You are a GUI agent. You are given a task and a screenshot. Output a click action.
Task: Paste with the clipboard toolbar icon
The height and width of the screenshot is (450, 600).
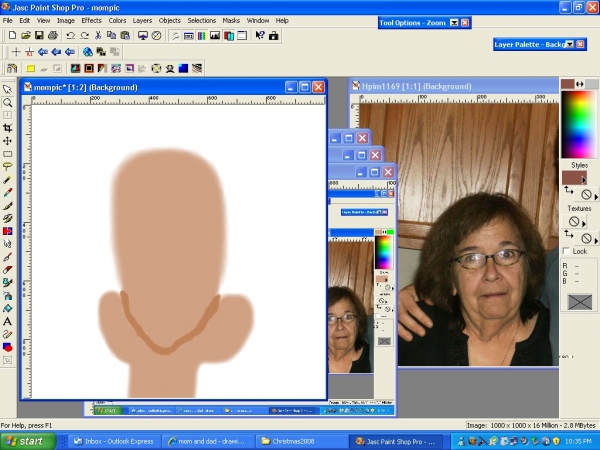click(x=125, y=36)
